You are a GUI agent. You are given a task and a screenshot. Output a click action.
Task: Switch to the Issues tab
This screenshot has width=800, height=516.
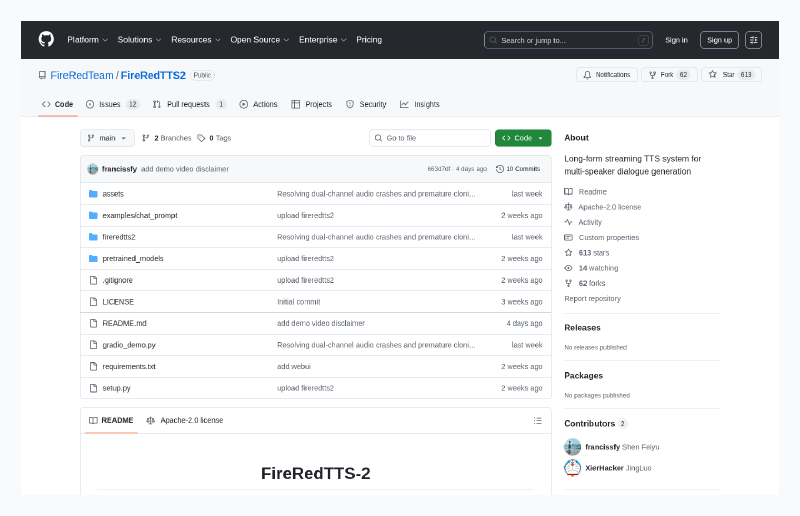(112, 104)
